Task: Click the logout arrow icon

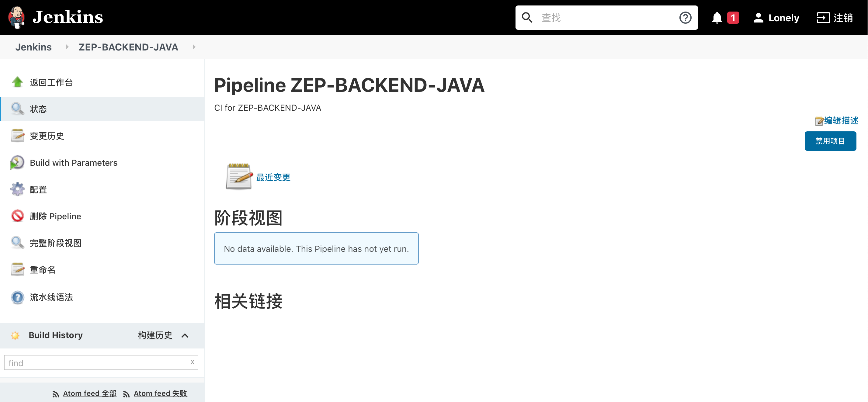Action: [823, 18]
